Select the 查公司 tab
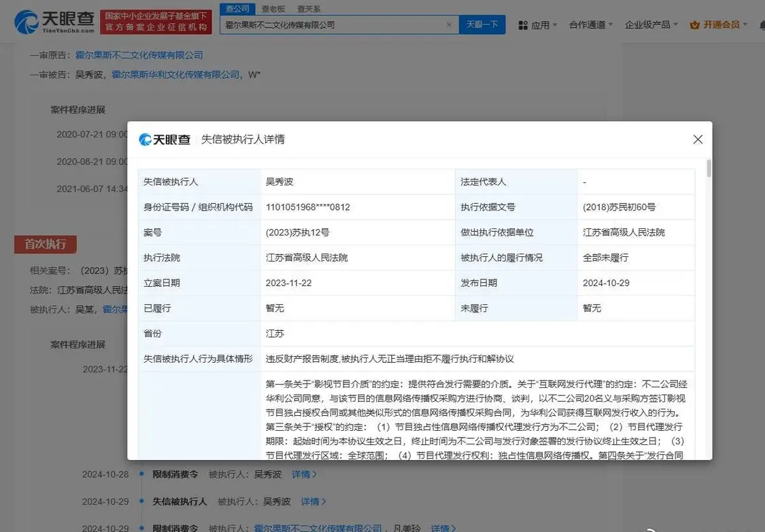 pyautogui.click(x=237, y=9)
